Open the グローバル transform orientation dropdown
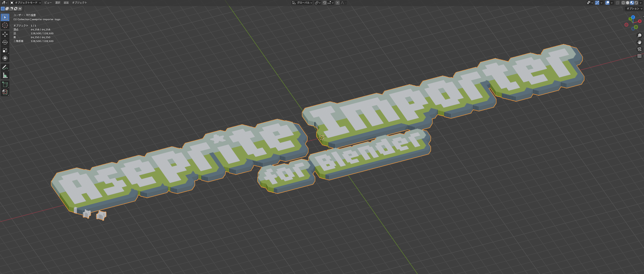This screenshot has width=644, height=274. 303,3
